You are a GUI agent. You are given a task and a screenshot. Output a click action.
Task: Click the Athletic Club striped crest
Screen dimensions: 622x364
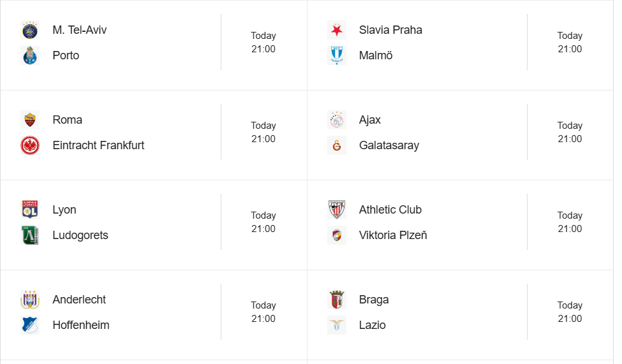[336, 210]
